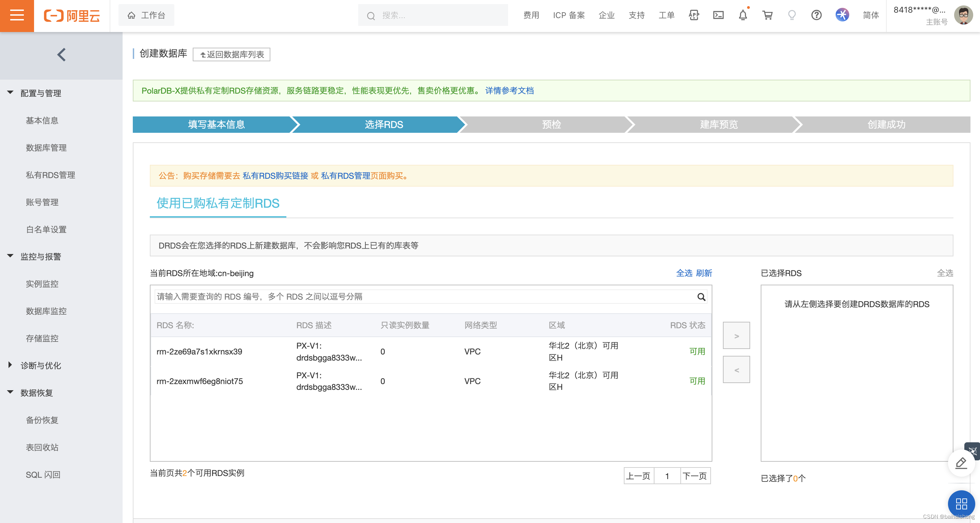
Task: Collapse sidebar with back chevron
Action: (61, 55)
